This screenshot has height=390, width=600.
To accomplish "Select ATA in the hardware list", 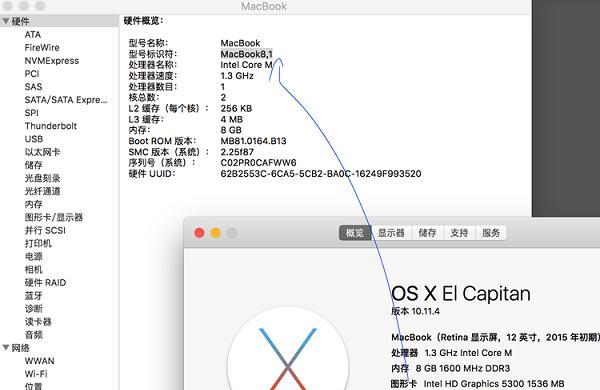I will click(33, 34).
